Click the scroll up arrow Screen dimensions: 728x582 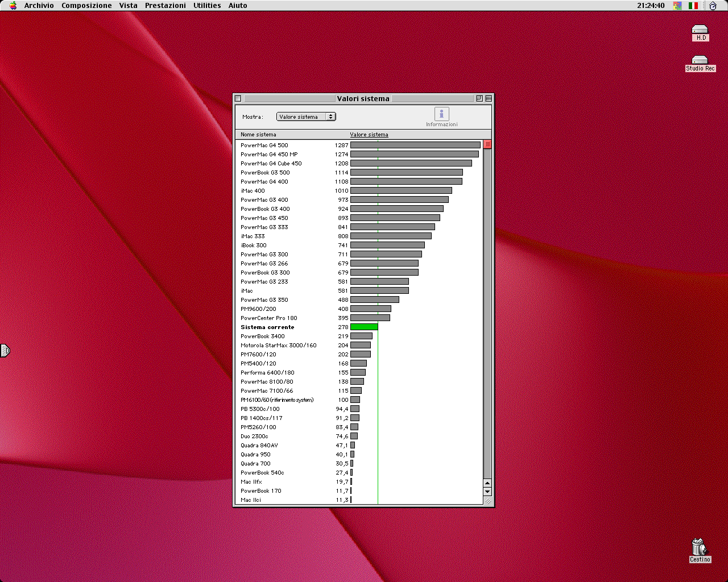487,483
